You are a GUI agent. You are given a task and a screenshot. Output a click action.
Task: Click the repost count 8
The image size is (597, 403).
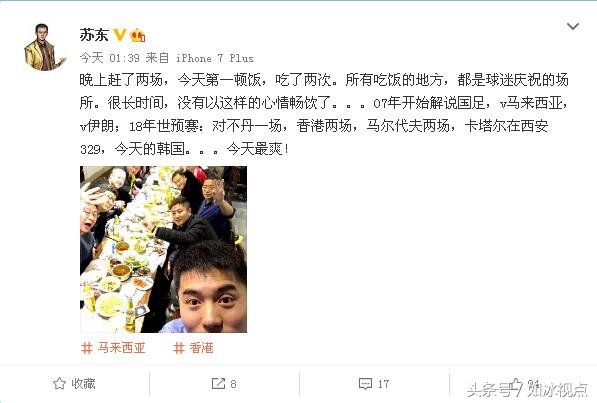233,384
